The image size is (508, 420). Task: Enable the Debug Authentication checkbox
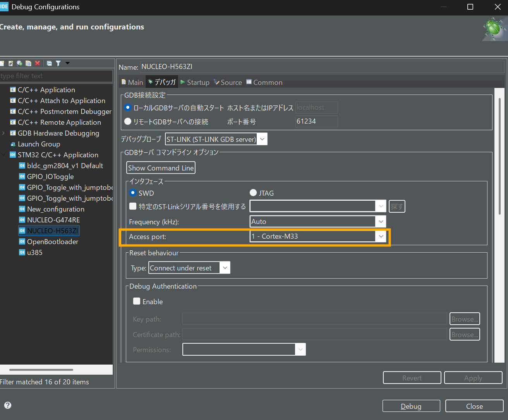coord(137,301)
